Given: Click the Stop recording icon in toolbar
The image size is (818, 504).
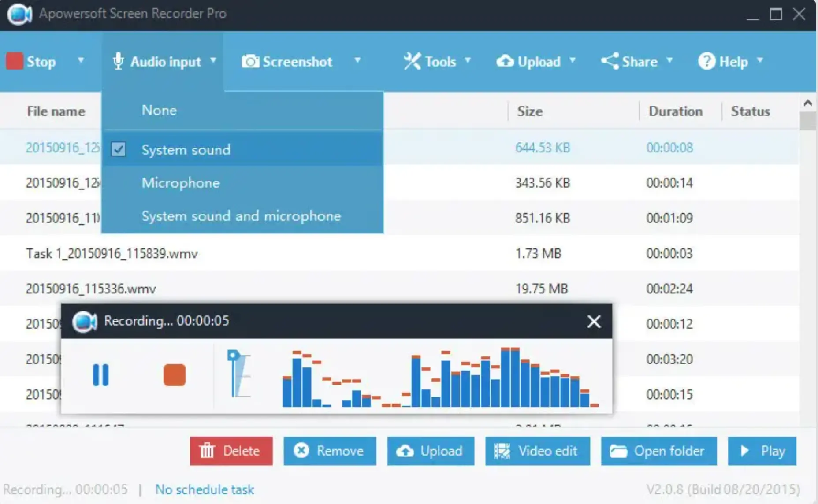Looking at the screenshot, I should 14,61.
